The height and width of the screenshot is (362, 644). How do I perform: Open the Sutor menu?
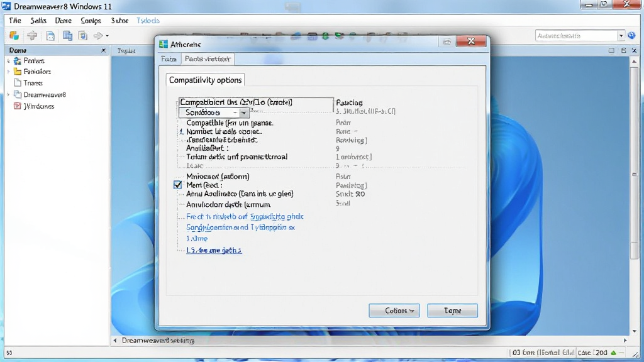[x=119, y=21]
